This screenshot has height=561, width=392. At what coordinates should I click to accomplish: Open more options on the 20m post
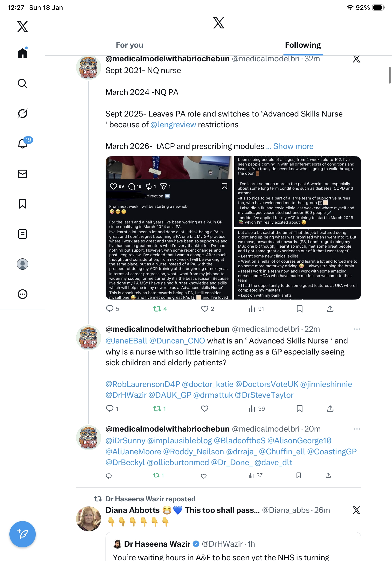pyautogui.click(x=357, y=429)
